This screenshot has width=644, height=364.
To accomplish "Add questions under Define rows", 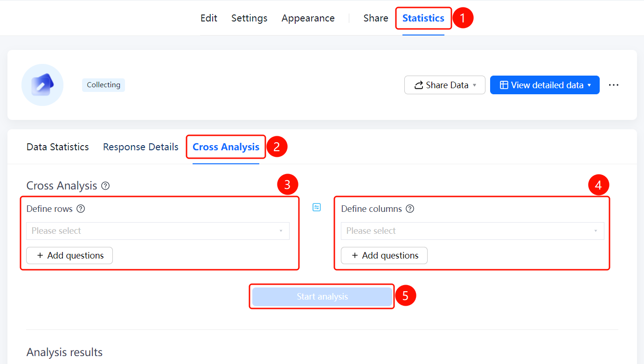I will coord(69,255).
